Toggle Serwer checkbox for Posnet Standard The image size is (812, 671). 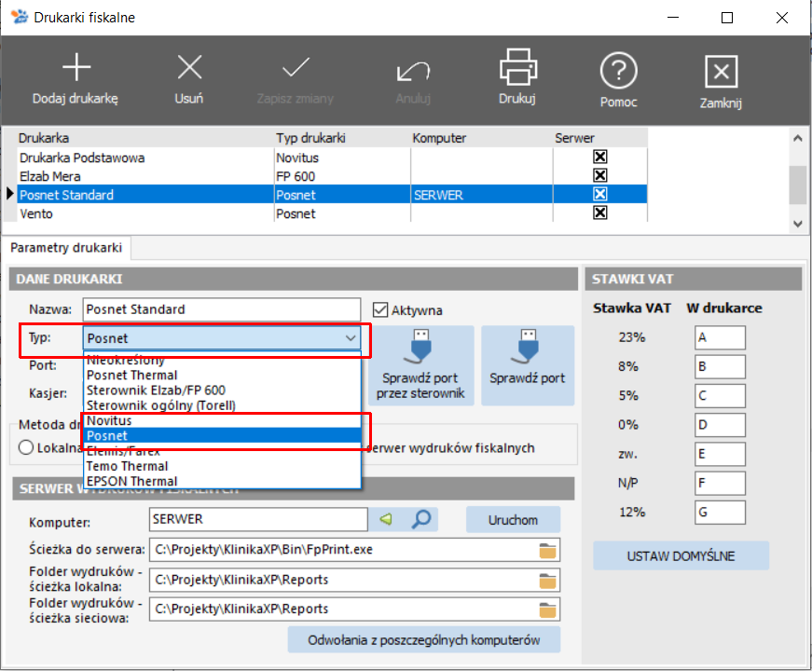click(600, 194)
